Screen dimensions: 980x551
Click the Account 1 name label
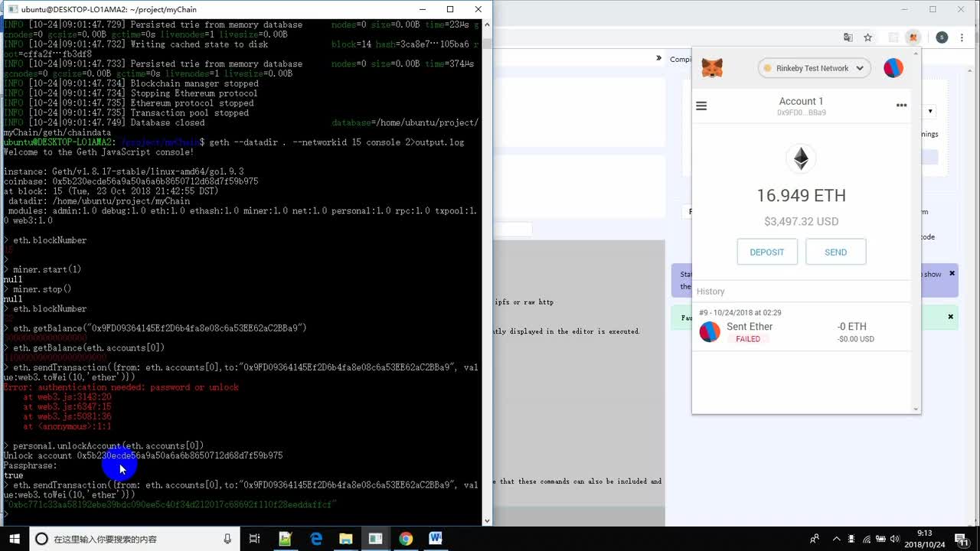pyautogui.click(x=801, y=101)
